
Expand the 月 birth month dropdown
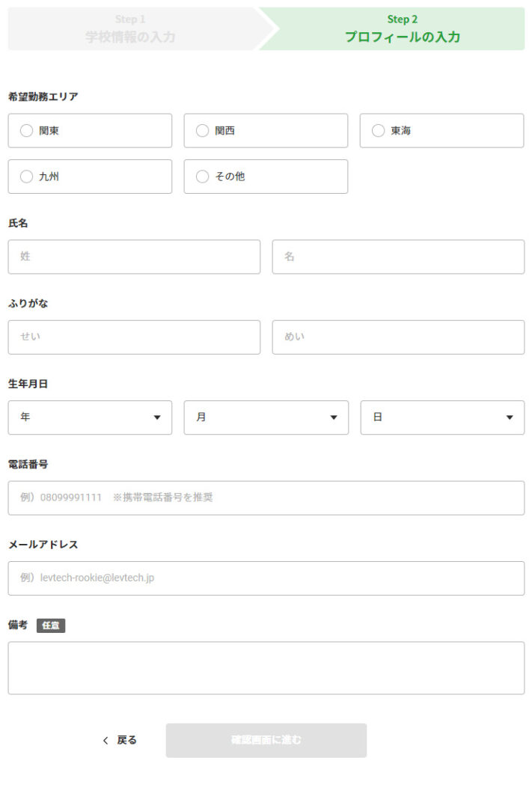click(x=266, y=417)
